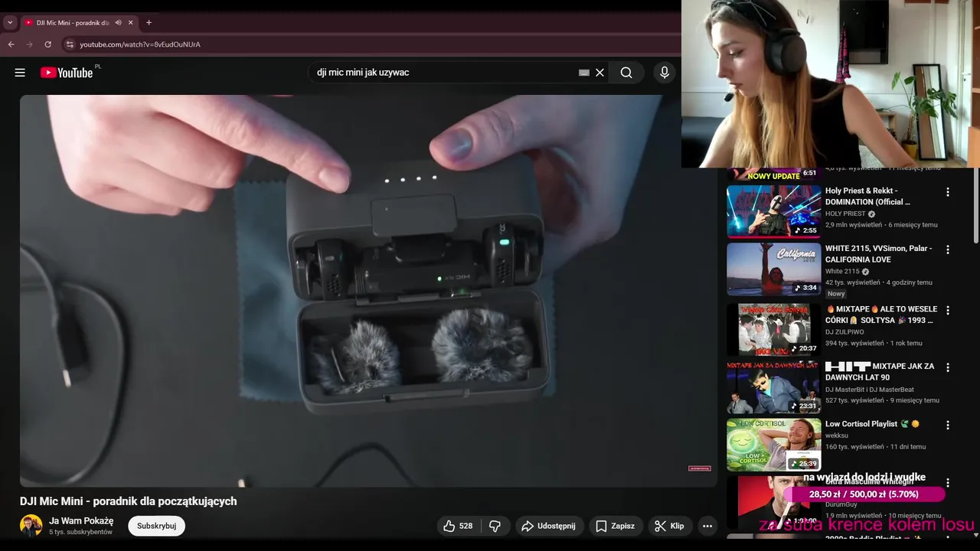Click the video player to pause
Image resolution: width=980 pixels, height=551 pixels.
[x=368, y=291]
